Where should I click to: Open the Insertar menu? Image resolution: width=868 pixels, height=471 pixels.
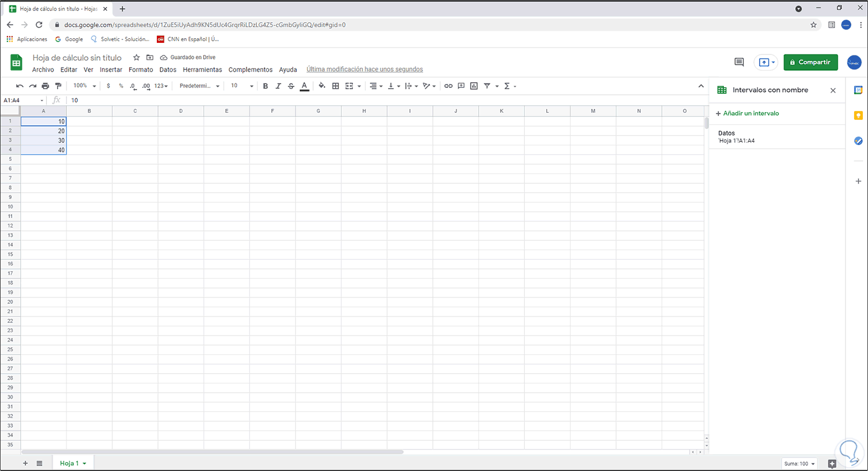pos(111,69)
